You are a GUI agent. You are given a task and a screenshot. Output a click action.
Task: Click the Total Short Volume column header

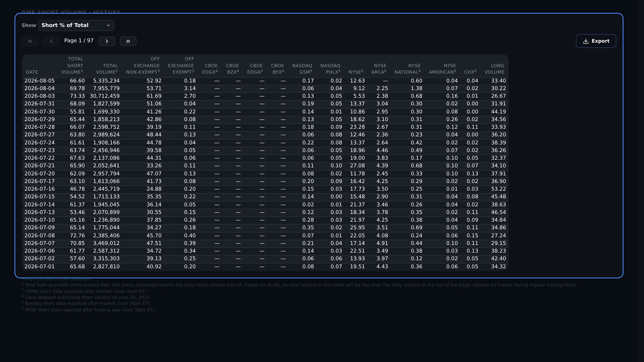[72, 66]
